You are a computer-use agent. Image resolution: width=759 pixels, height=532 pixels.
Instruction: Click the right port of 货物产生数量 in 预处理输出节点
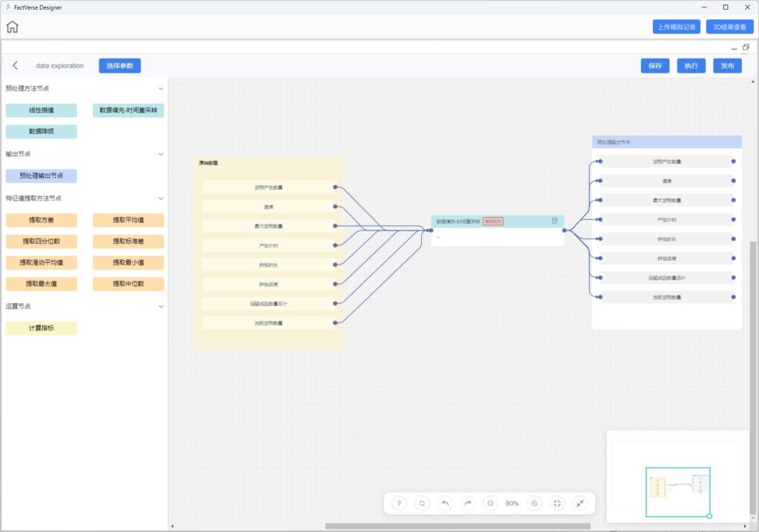pos(733,162)
